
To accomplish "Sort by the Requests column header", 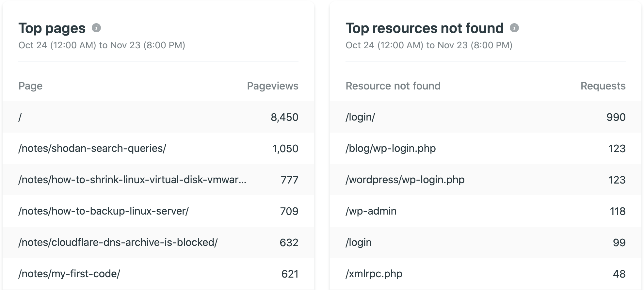I will (x=603, y=86).
